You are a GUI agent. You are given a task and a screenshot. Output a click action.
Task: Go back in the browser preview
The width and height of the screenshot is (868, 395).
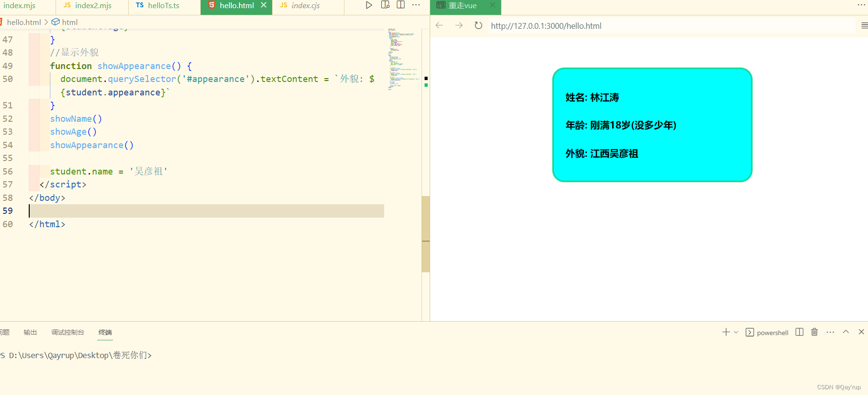click(439, 25)
